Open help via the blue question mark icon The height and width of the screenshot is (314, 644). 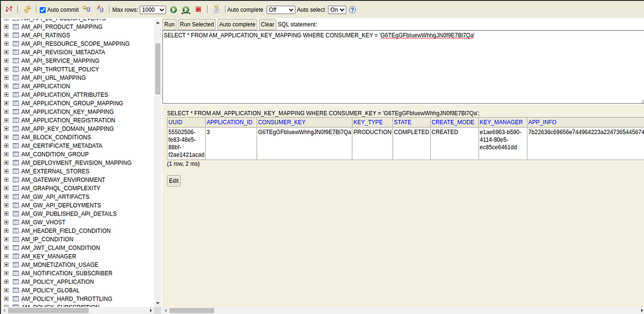pyautogui.click(x=352, y=10)
